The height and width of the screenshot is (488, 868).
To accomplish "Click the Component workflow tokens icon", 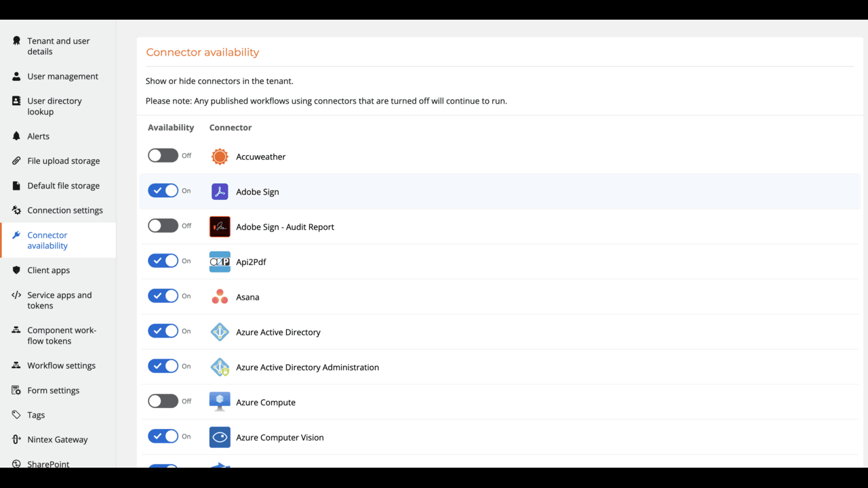I will pos(16,330).
